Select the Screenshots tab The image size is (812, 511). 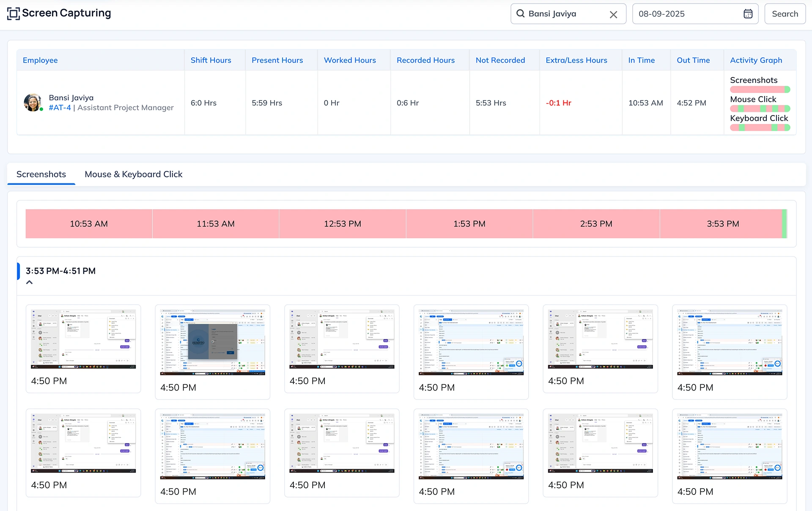[41, 174]
